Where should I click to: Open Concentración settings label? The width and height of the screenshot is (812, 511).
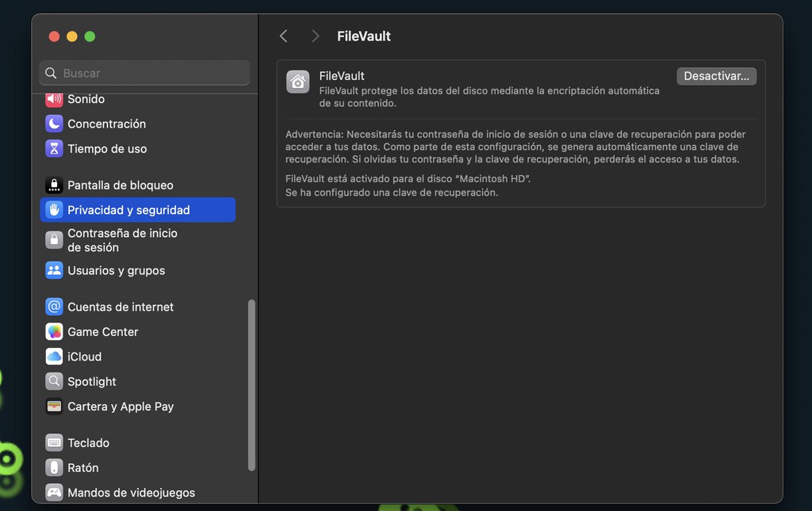pyautogui.click(x=107, y=124)
